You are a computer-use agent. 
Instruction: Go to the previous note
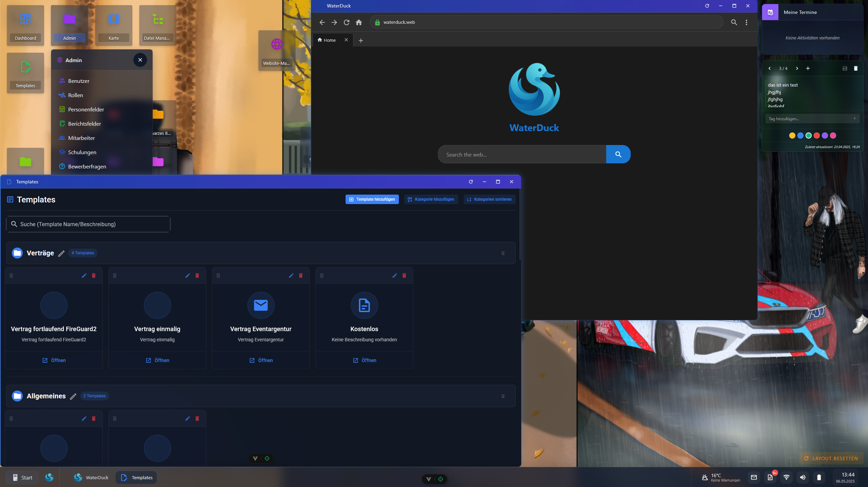[x=770, y=68]
